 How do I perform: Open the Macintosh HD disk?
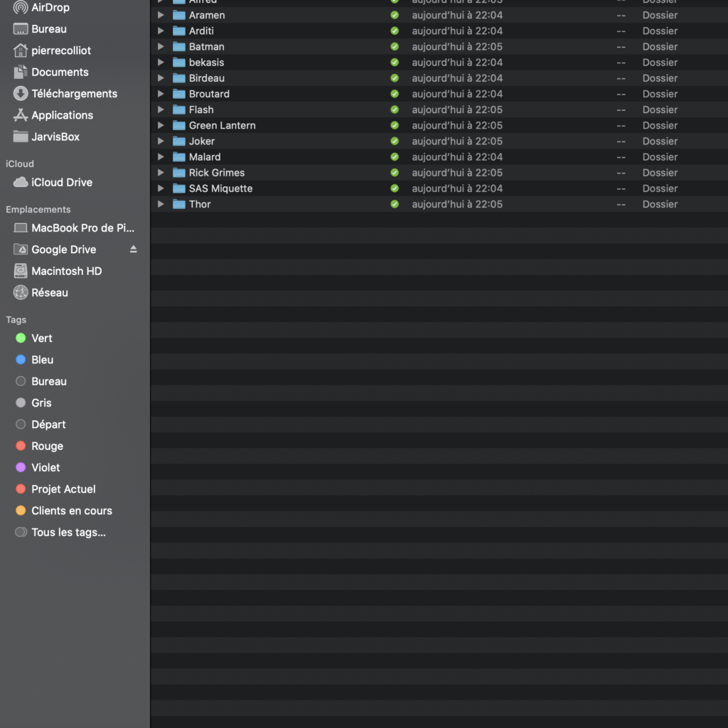(66, 271)
